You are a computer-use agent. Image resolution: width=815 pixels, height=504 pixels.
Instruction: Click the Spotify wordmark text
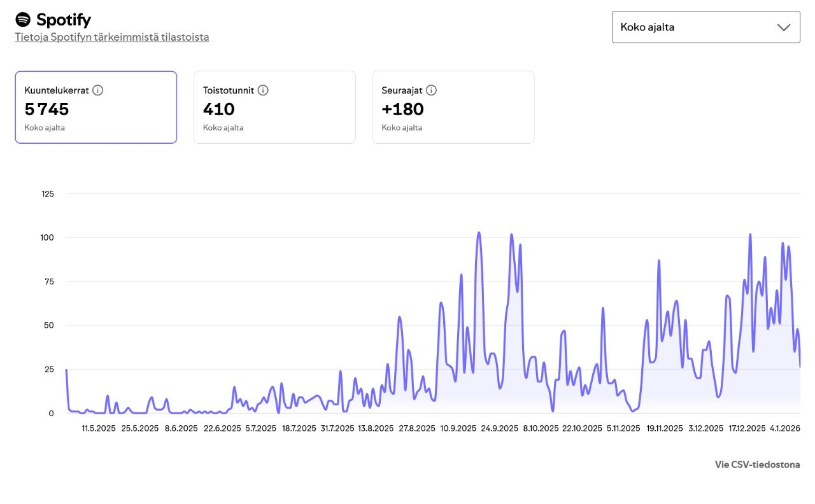tap(64, 20)
